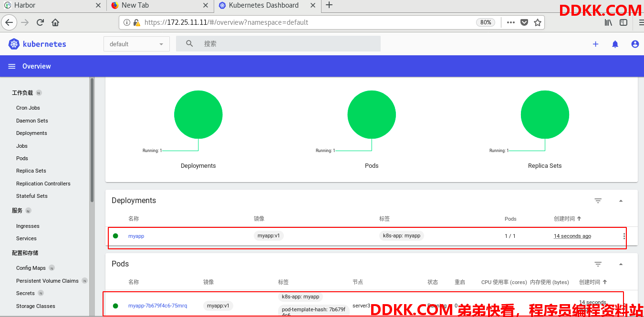Focus the dashboard search field
This screenshot has height=317, width=644.
click(x=278, y=43)
